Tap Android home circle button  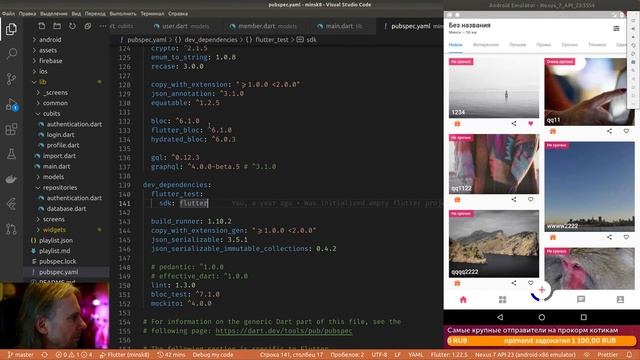click(542, 317)
